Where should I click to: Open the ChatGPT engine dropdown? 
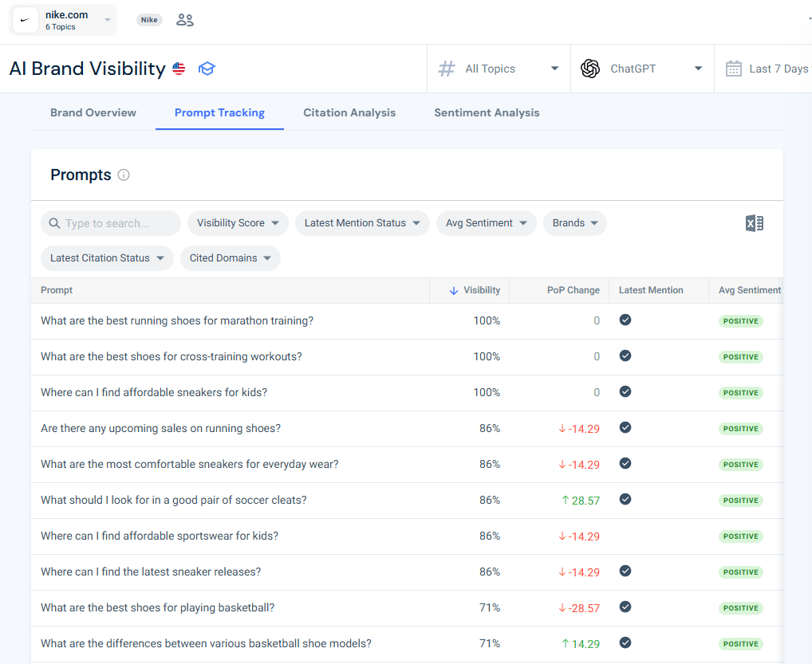[642, 69]
